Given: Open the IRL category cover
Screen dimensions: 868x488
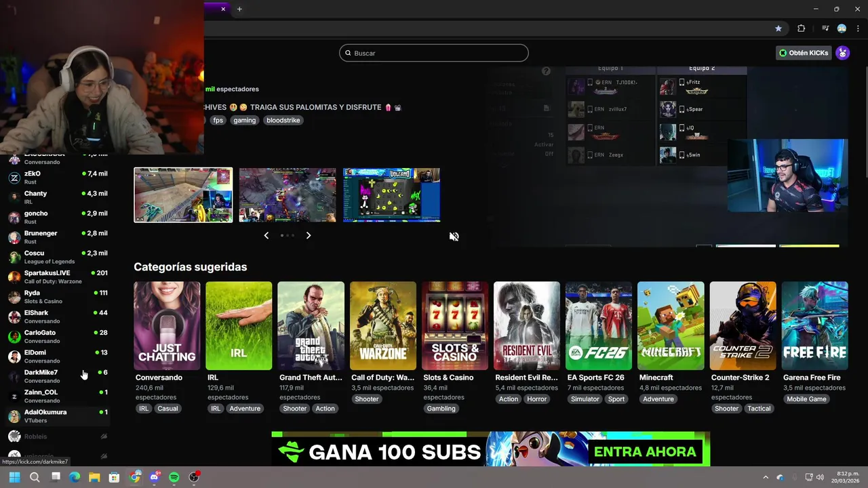Looking at the screenshot, I should click(x=239, y=326).
